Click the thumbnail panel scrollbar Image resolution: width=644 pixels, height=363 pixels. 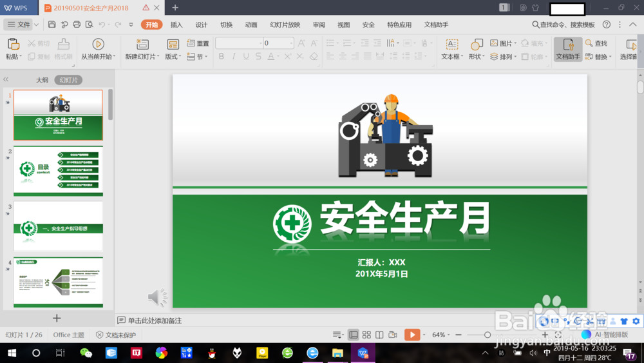[x=110, y=105]
